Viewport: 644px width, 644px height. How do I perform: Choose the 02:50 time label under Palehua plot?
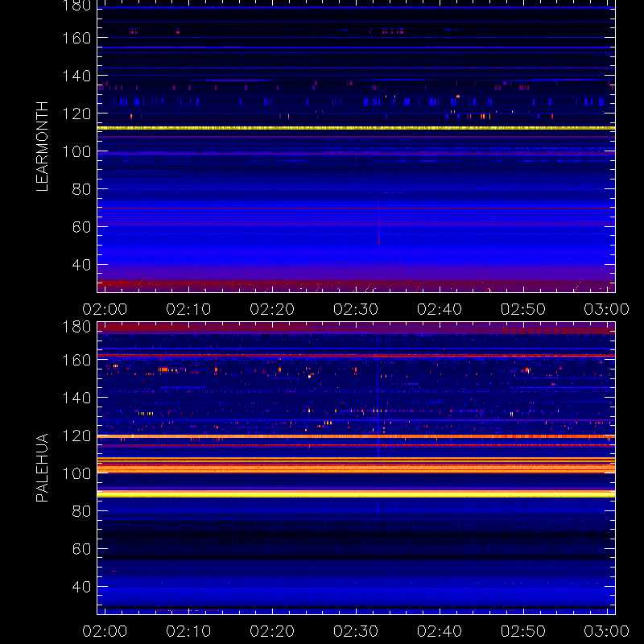pos(522,631)
